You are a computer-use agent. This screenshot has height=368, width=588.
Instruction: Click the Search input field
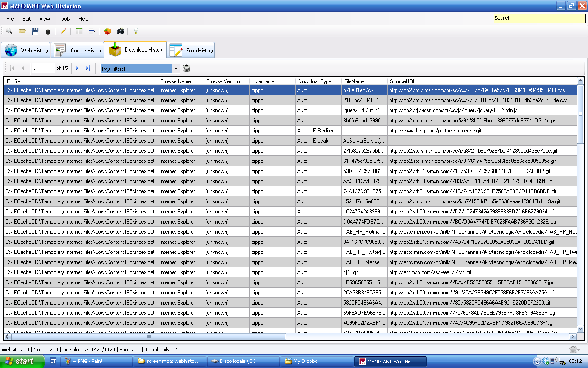pyautogui.click(x=539, y=18)
